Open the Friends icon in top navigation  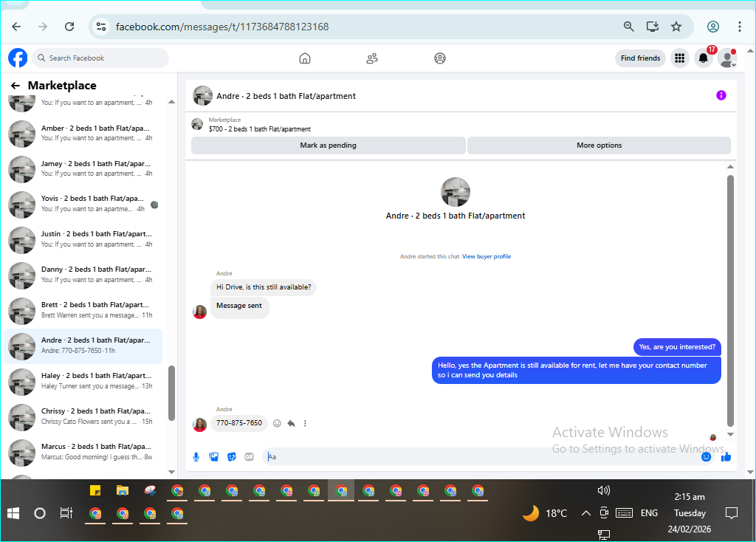372,58
